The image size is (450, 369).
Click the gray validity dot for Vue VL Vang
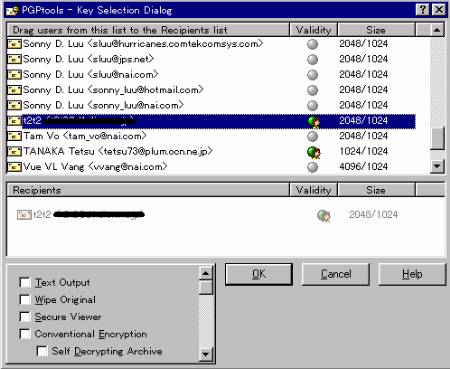click(312, 167)
